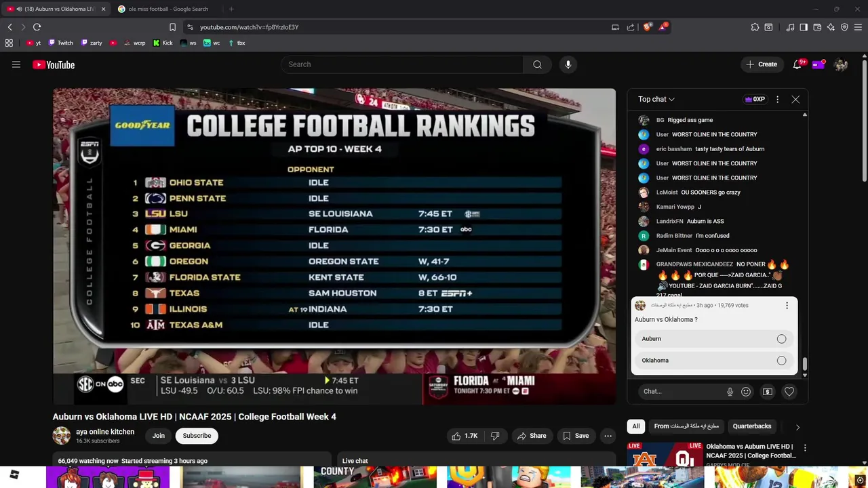The width and height of the screenshot is (868, 488).
Task: Open the Oklahoma vs Auburn recommended video thumbnail
Action: pos(665,455)
